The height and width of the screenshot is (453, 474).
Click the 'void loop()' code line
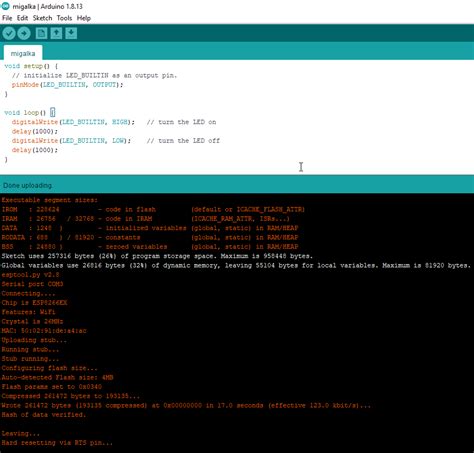coord(29,113)
